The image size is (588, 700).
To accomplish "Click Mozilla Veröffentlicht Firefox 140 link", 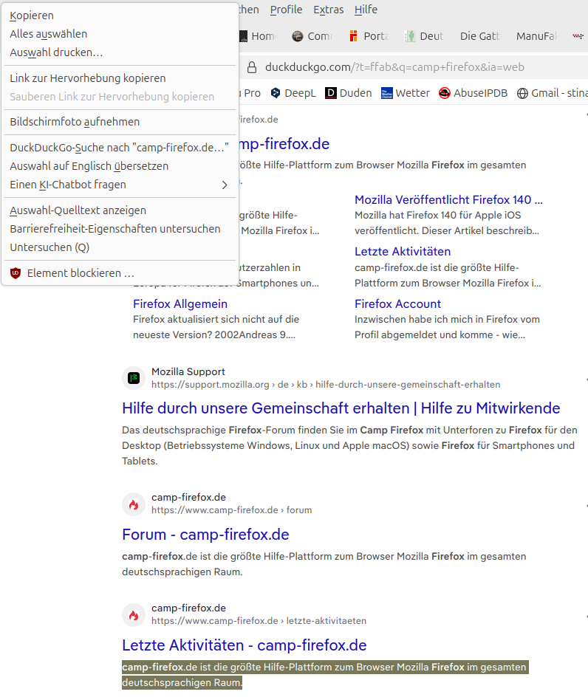I will click(448, 199).
